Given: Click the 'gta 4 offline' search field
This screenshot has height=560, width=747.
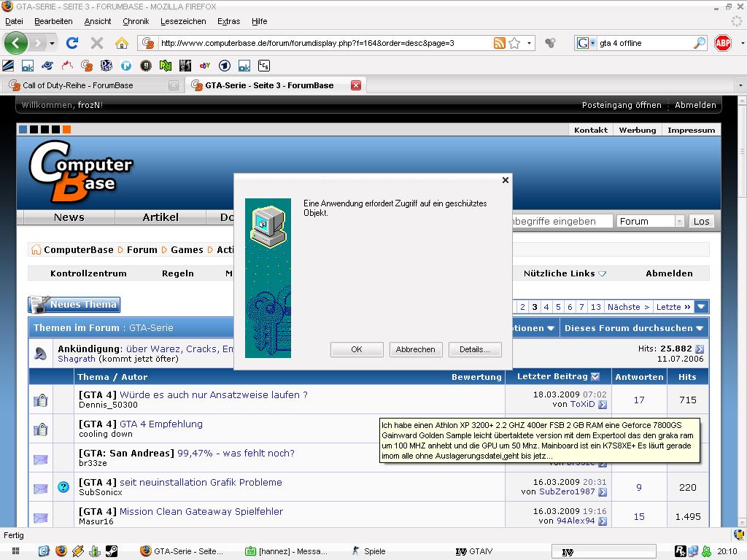Looking at the screenshot, I should 645,43.
